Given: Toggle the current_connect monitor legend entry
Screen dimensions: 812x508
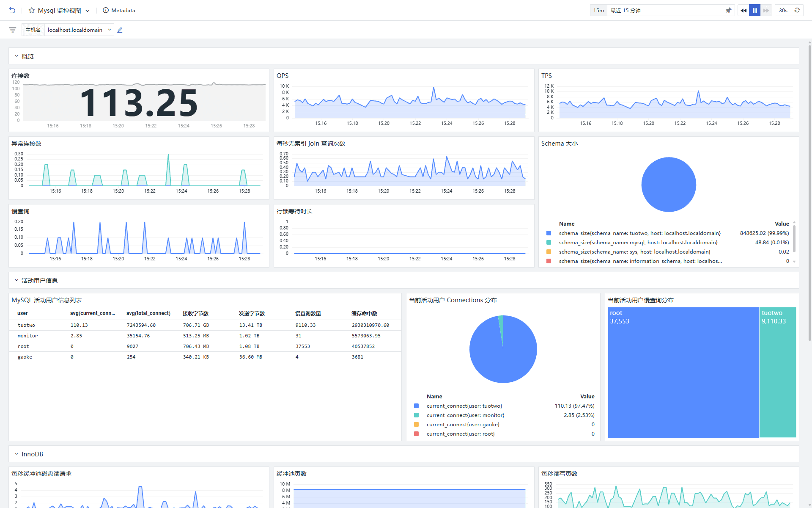Looking at the screenshot, I should click(465, 415).
